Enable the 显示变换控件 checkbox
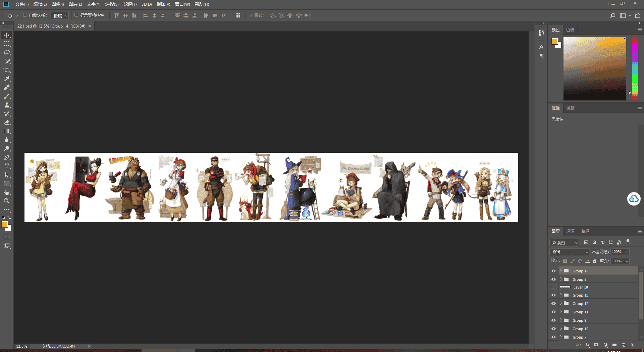Viewport: 644px width, 352px height. 76,15
